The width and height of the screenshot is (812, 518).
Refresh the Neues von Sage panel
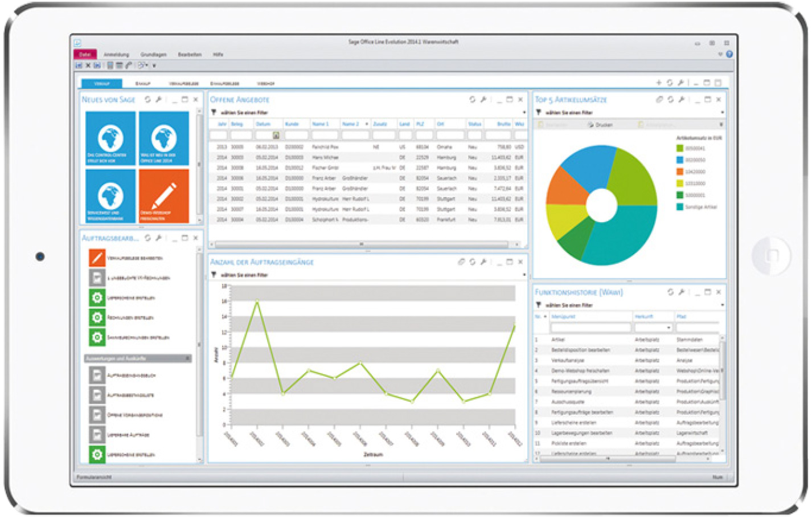(x=147, y=99)
